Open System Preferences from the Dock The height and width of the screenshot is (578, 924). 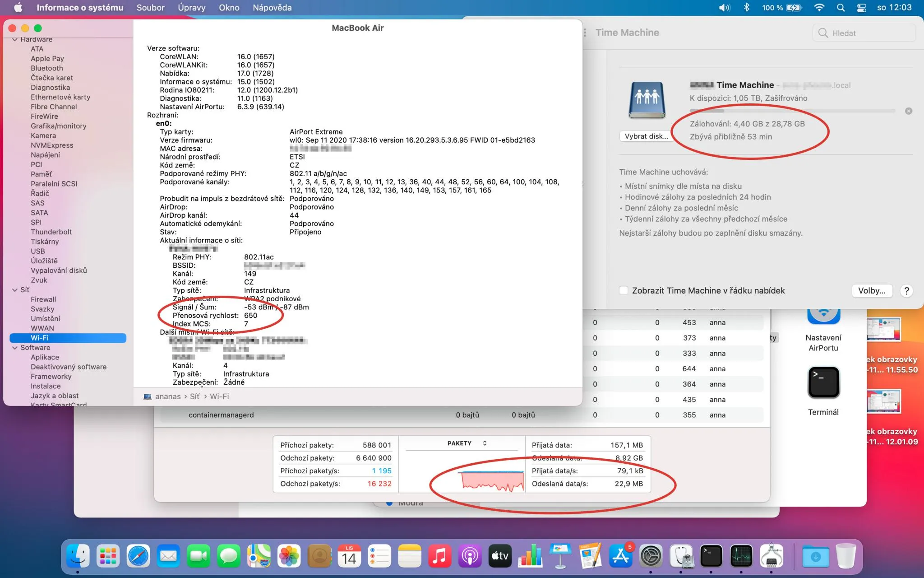pyautogui.click(x=651, y=555)
